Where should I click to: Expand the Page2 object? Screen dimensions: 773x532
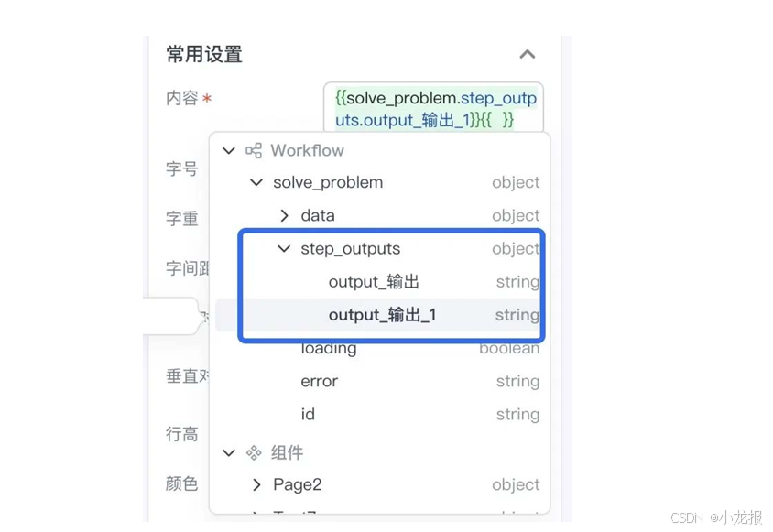point(256,484)
